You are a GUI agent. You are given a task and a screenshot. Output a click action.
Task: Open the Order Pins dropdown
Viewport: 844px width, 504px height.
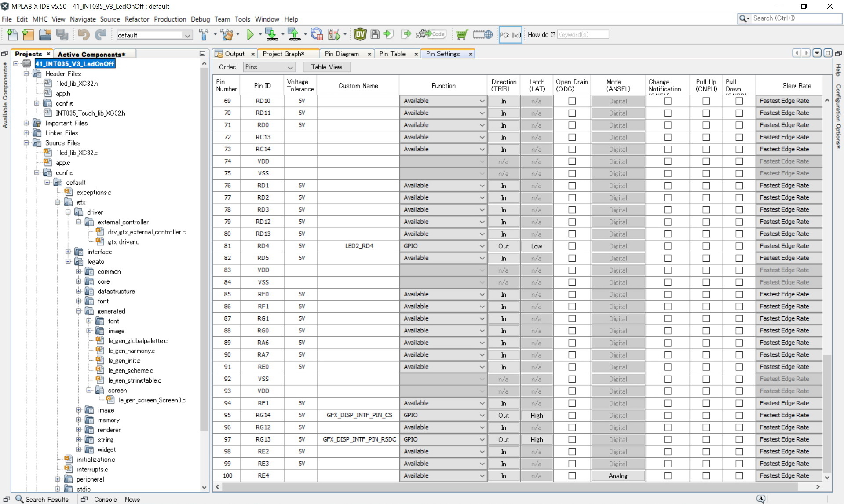(269, 67)
